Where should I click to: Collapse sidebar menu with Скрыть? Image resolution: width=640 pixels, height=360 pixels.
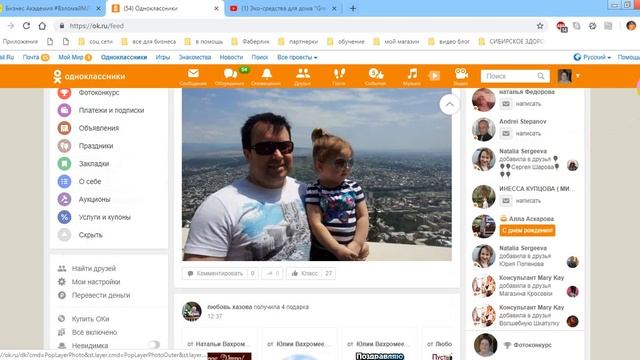click(x=91, y=235)
